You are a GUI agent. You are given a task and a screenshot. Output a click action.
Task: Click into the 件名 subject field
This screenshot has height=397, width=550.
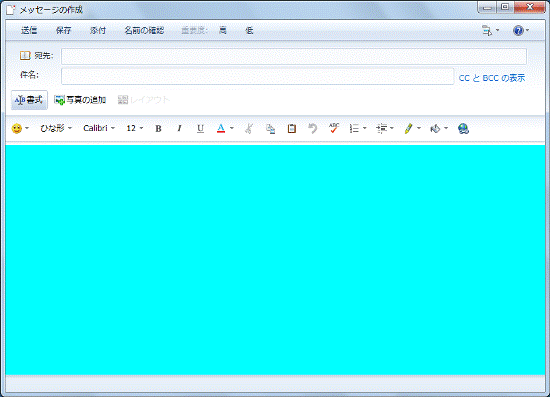257,76
